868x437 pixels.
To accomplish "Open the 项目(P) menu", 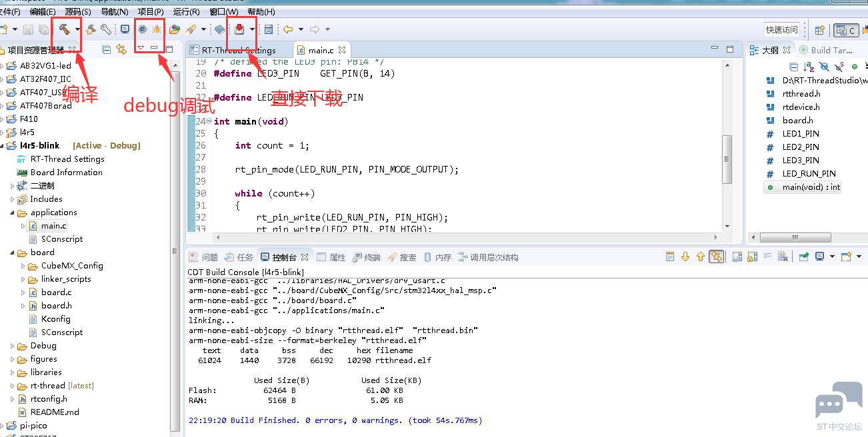I will pos(151,11).
